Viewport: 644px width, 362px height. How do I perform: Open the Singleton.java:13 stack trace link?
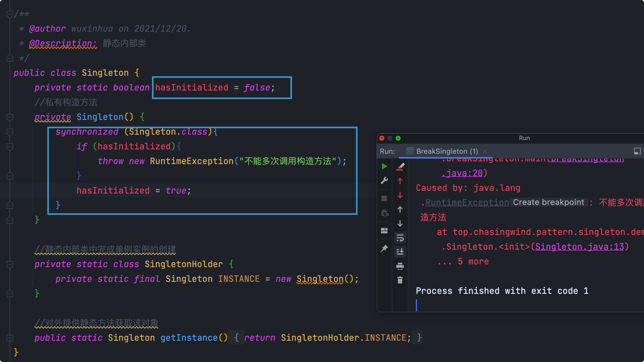point(580,247)
